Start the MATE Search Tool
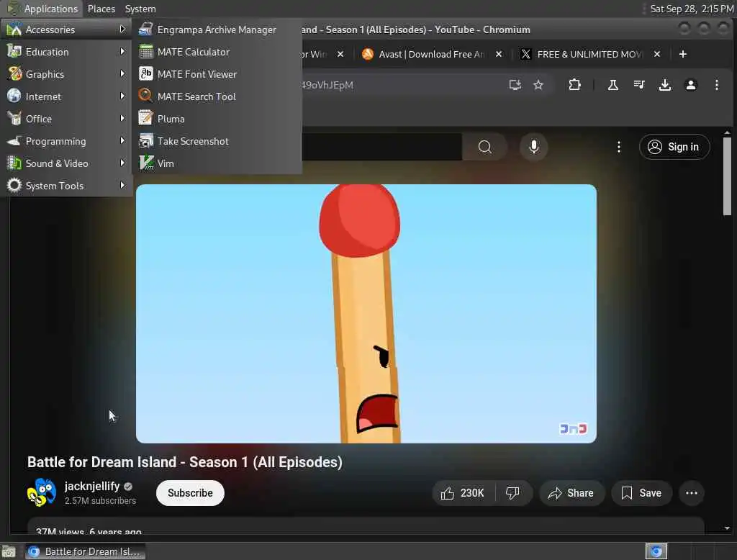 point(217,96)
